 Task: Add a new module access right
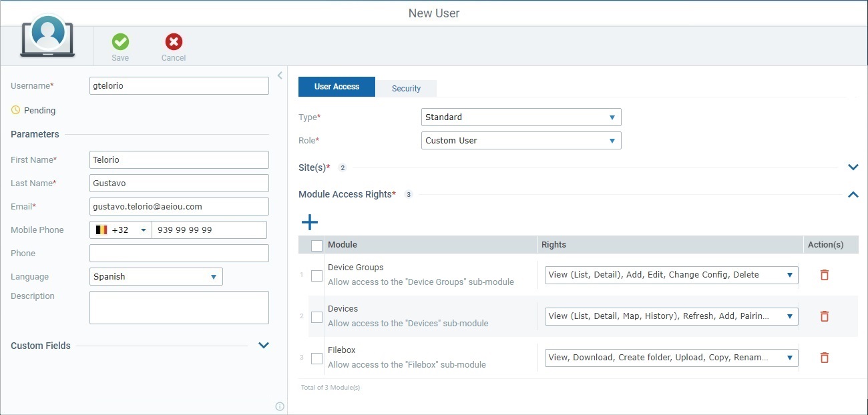coord(309,222)
